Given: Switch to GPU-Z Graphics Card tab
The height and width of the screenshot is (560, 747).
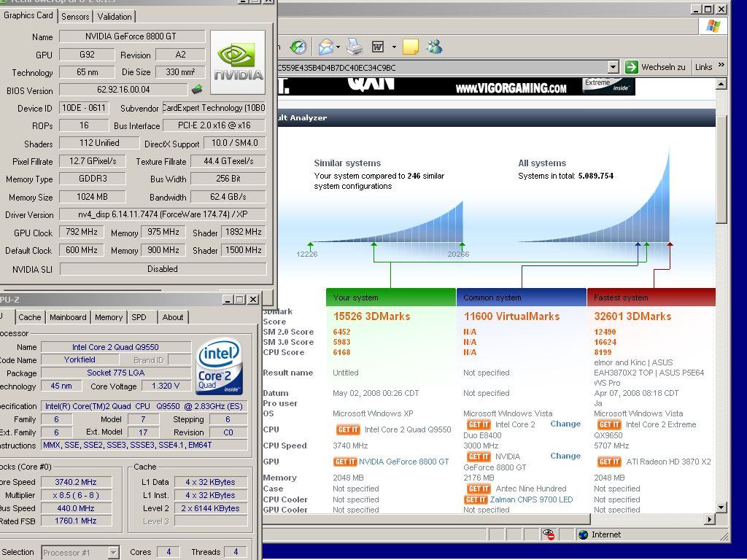Looking at the screenshot, I should pos(28,15).
